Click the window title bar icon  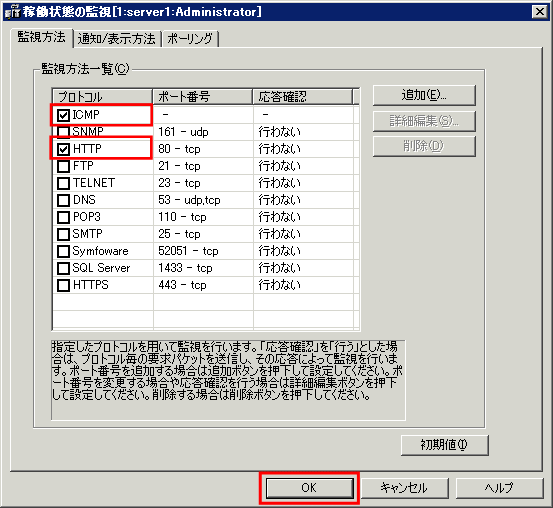[13, 12]
